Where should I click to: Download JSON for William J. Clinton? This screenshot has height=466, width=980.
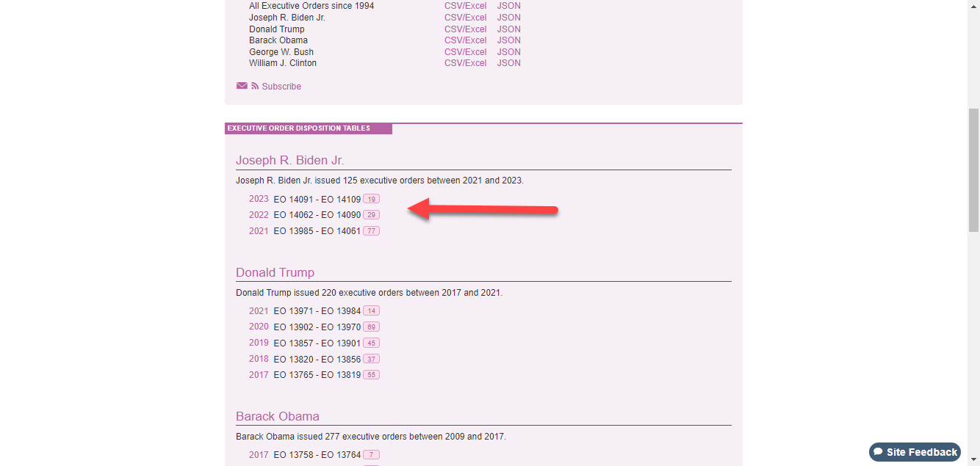point(508,63)
